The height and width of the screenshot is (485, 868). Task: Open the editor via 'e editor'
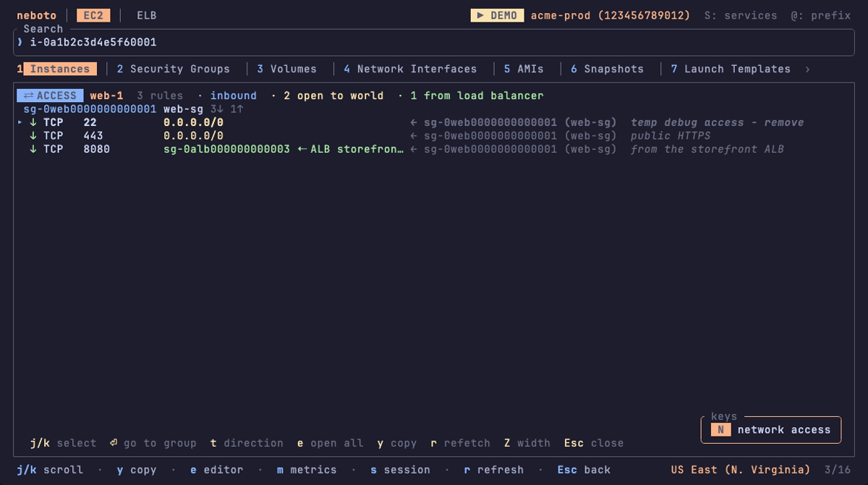(x=216, y=470)
